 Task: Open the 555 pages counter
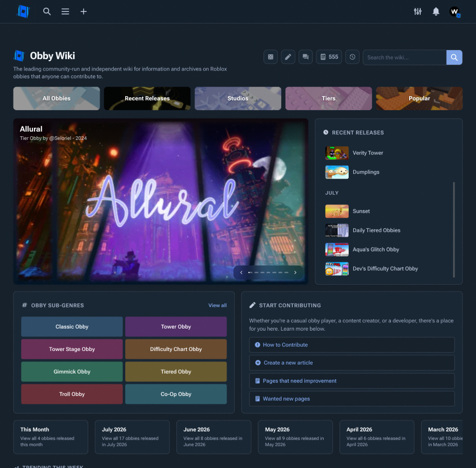pos(329,57)
